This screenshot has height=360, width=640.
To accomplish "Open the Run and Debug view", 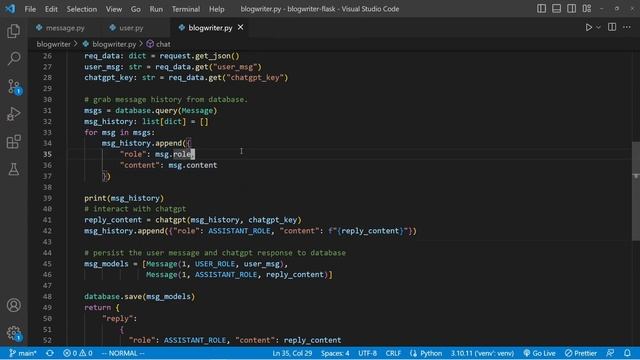I will coord(13,114).
